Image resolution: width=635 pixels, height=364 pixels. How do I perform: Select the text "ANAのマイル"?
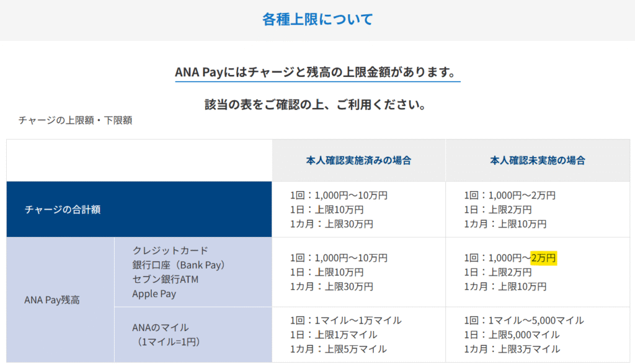161,327
